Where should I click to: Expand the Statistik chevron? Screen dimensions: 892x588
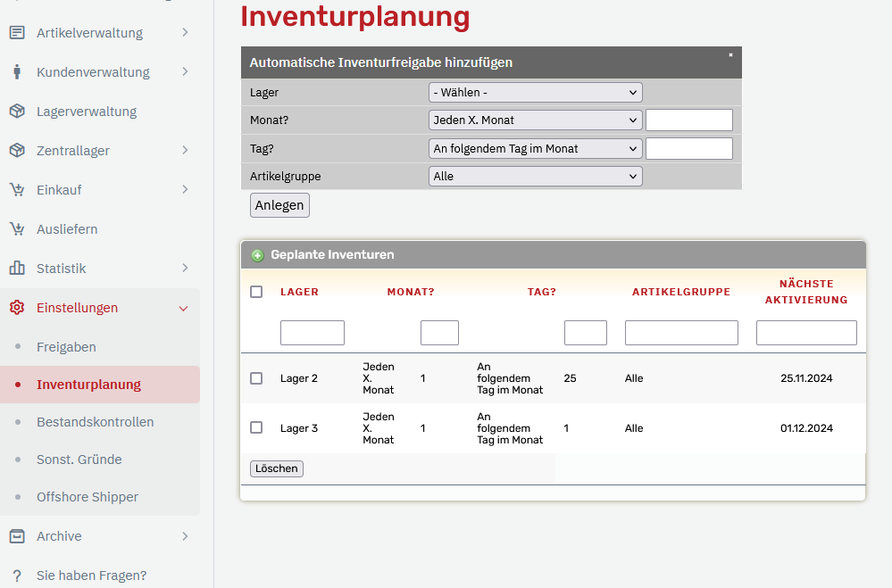[185, 268]
